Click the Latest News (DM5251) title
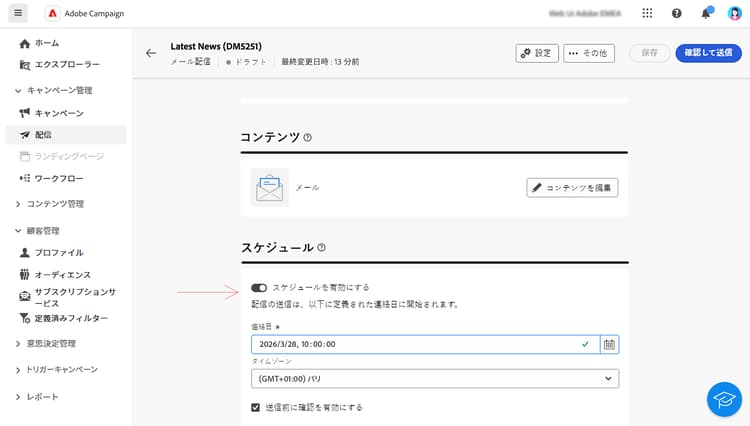Image resolution: width=750 pixels, height=426 pixels. pos(216,46)
